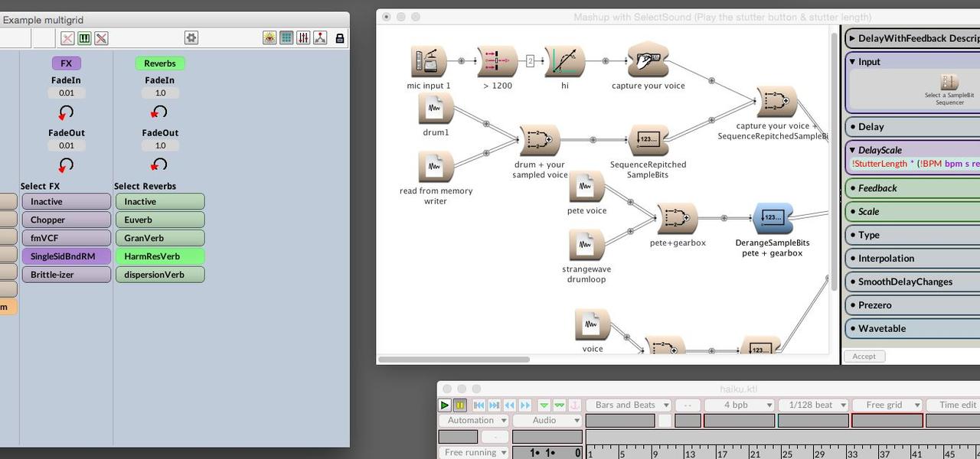The width and height of the screenshot is (980, 459).
Task: Pause the haiku timeline
Action: [x=460, y=405]
